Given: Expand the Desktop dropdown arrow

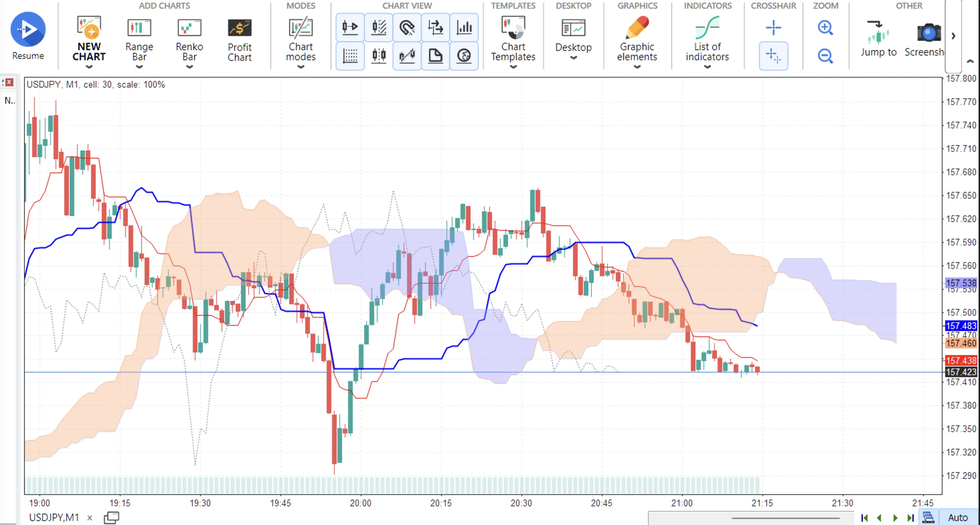Looking at the screenshot, I should [x=574, y=58].
